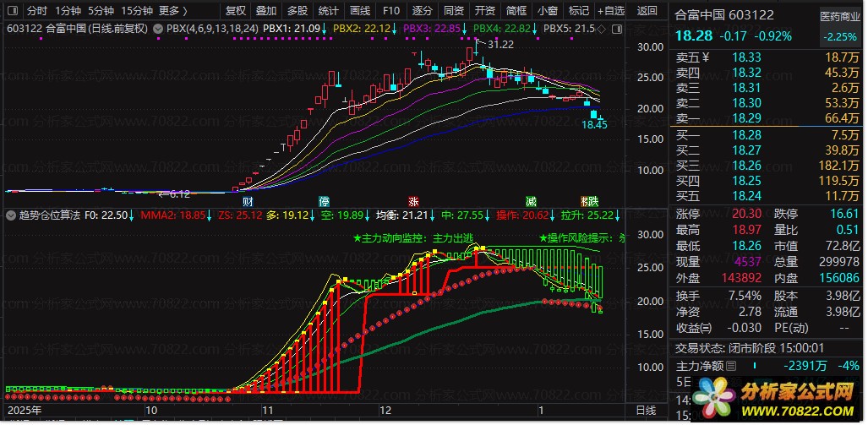Expand 趋势仓位算法 indicator dropdown
The image size is (868, 425).
pyautogui.click(x=10, y=215)
